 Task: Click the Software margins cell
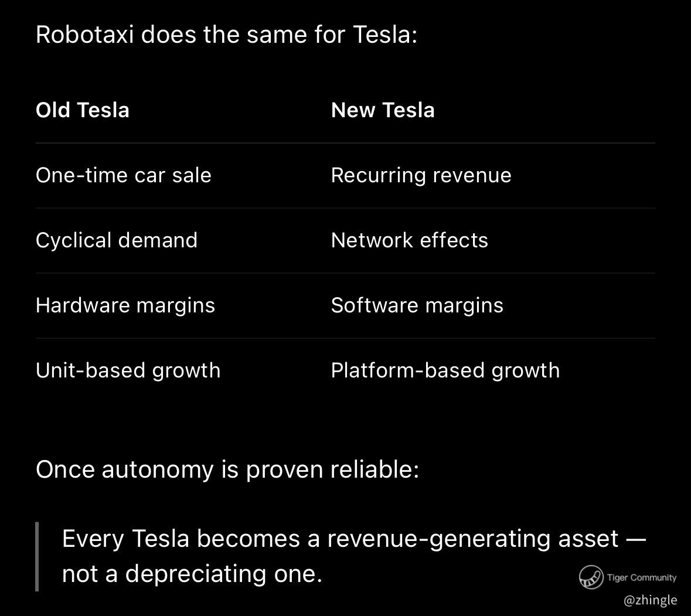tap(417, 306)
